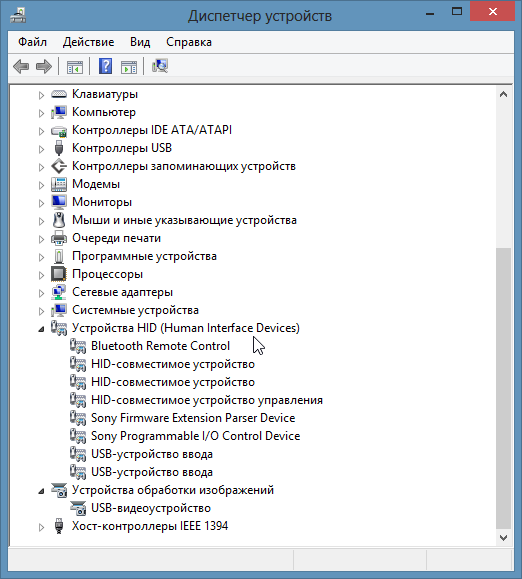Click the Очереди печати printer icon
522x579 pixels.
pyautogui.click(x=59, y=238)
